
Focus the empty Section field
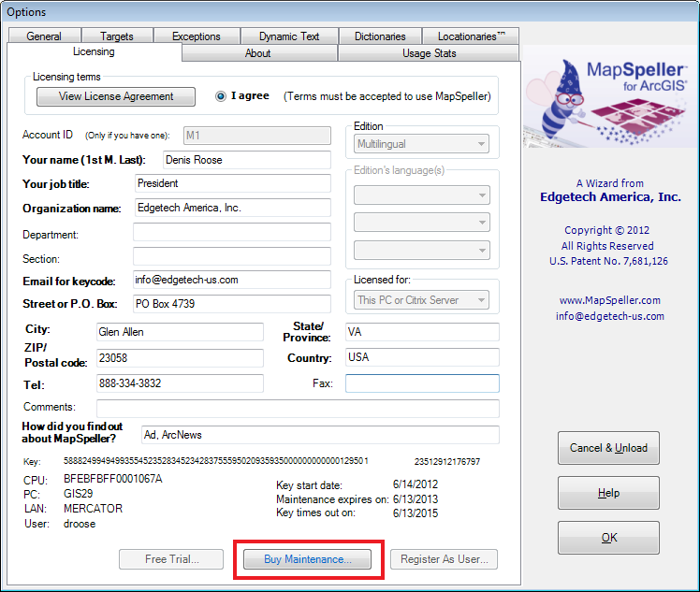click(x=232, y=256)
